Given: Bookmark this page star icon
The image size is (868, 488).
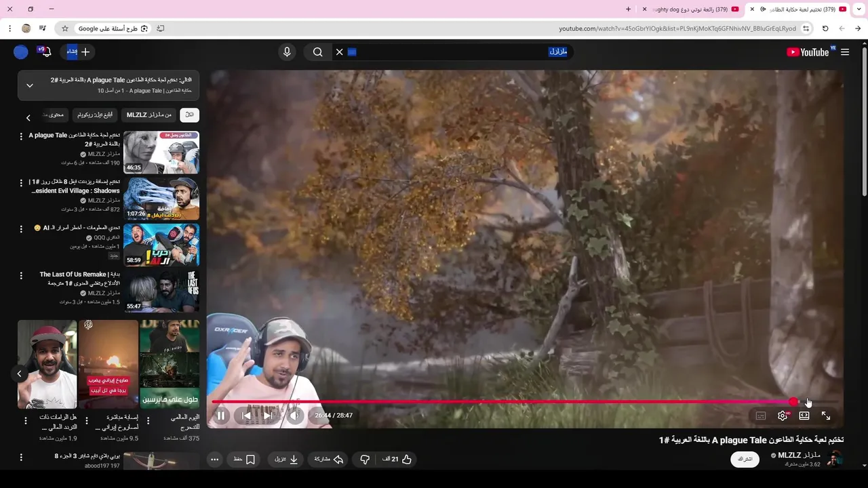Looking at the screenshot, I should click(65, 28).
